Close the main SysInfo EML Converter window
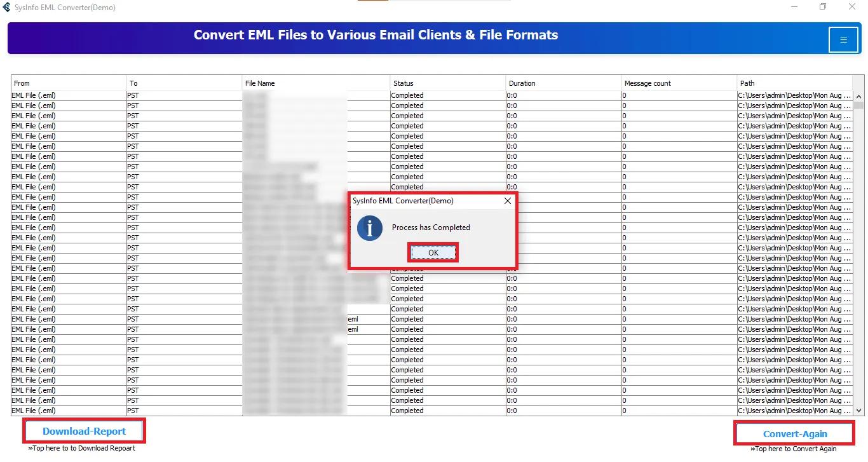Screen dimensions: 868x462 click(853, 7)
